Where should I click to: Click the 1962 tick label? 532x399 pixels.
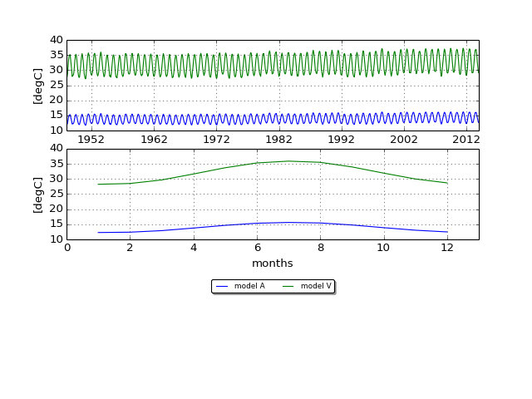(154, 140)
